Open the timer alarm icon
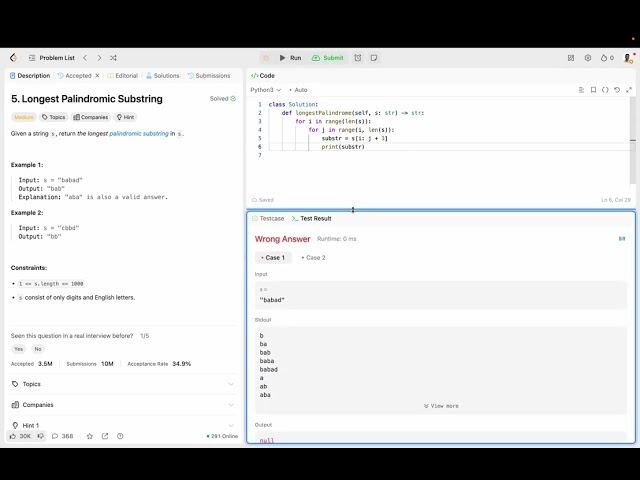The image size is (640, 480). [x=358, y=58]
